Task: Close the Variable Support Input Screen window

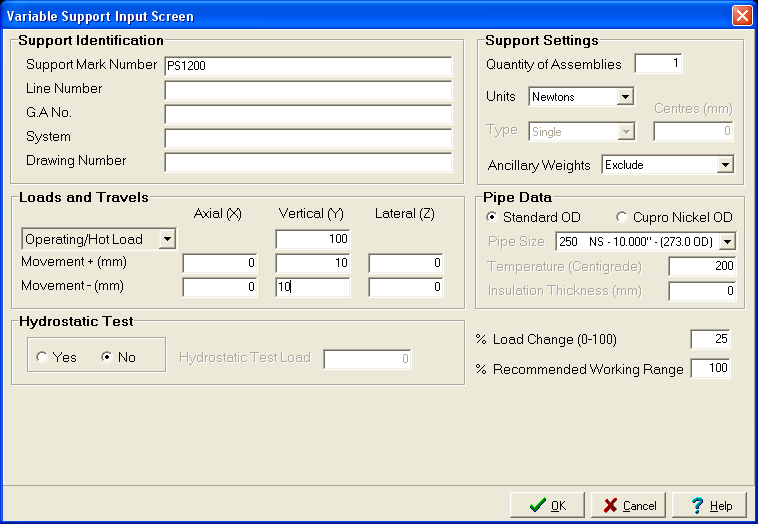Action: tap(742, 16)
